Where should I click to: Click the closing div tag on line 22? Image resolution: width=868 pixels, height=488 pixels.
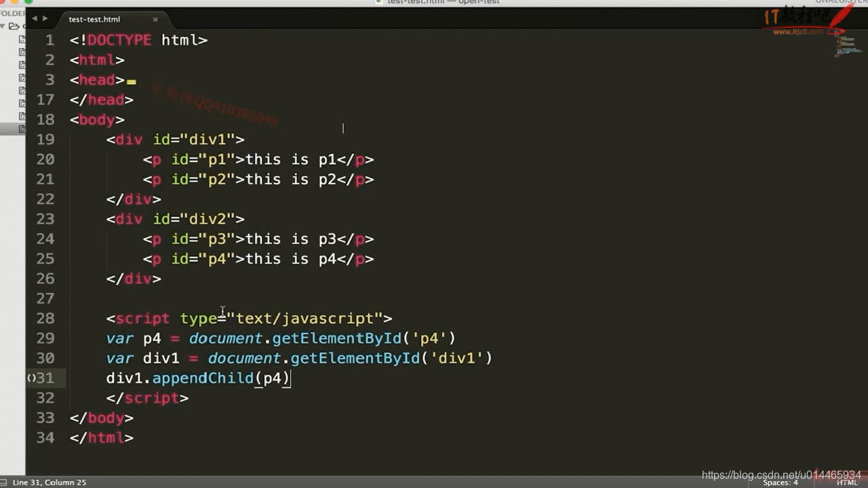(x=134, y=199)
